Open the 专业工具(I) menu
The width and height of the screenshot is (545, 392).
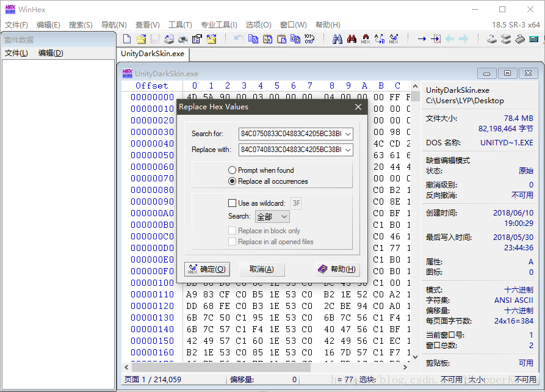pos(219,24)
